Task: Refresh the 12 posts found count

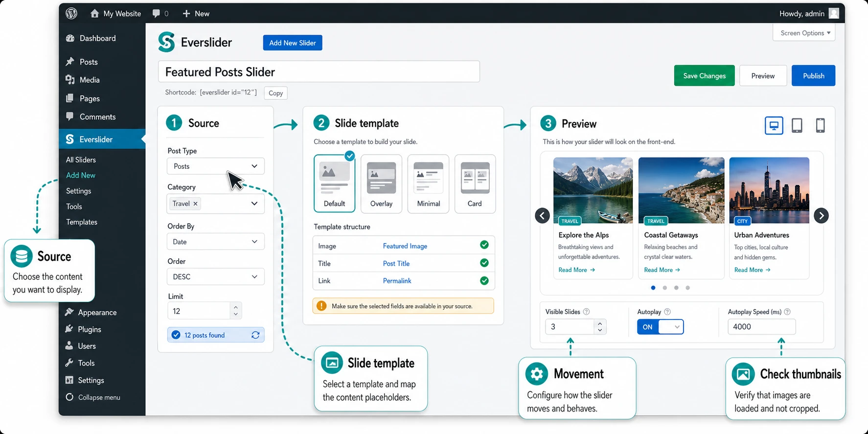Action: pos(255,335)
